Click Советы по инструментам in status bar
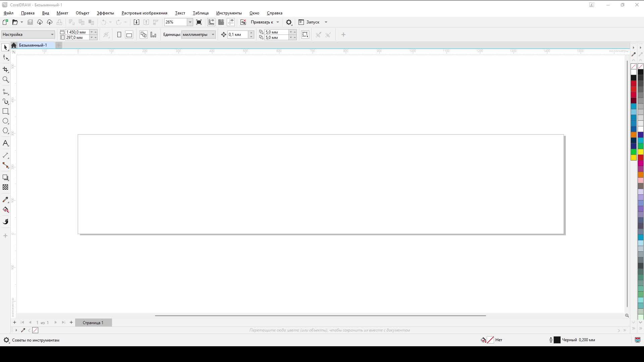Screen dimensions: 644x362 [x=35, y=340]
